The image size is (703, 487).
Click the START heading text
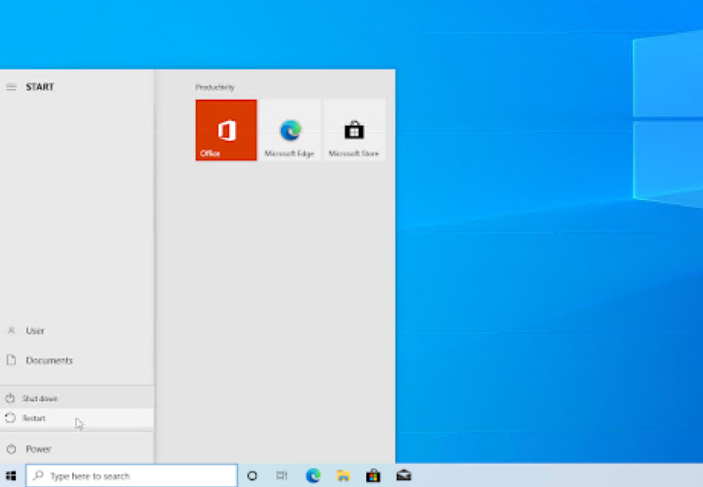[x=40, y=87]
